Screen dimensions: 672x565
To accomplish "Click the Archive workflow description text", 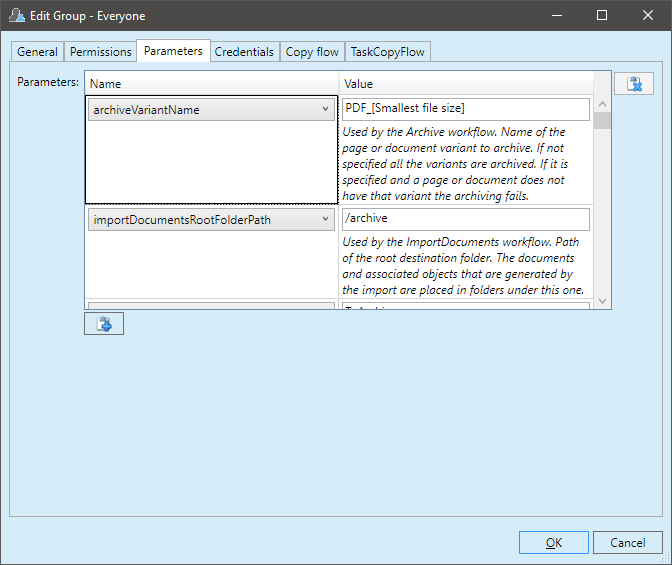I will tap(455, 164).
